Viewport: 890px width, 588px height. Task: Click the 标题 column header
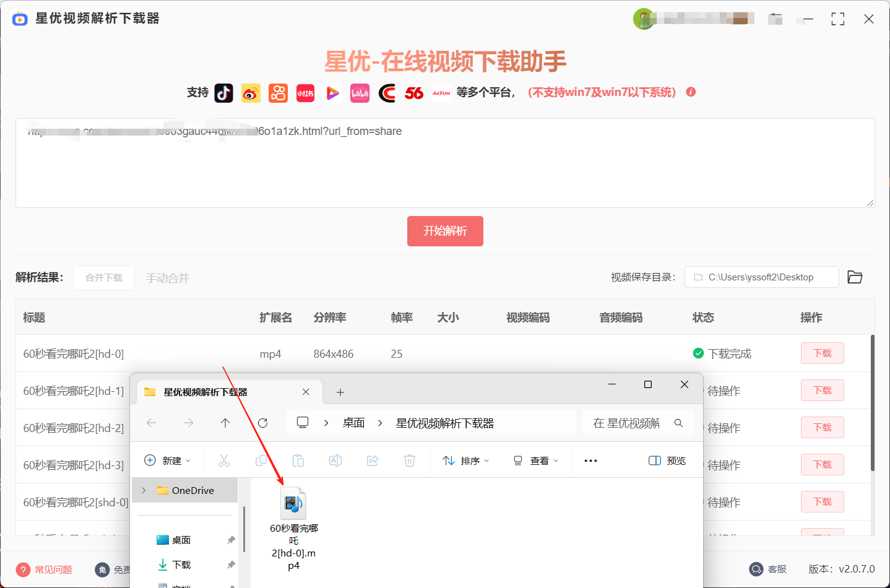[x=34, y=318]
